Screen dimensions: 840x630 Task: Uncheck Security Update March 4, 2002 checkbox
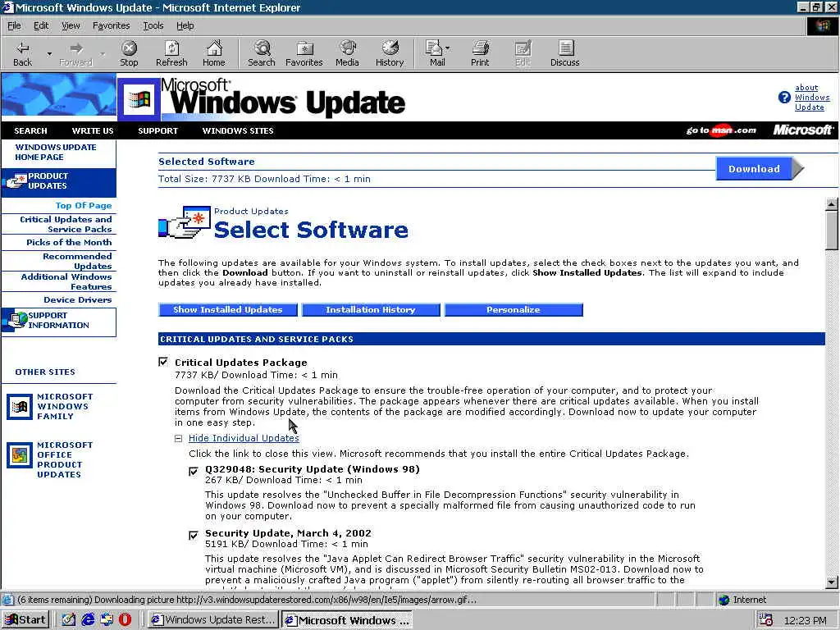[x=194, y=535]
